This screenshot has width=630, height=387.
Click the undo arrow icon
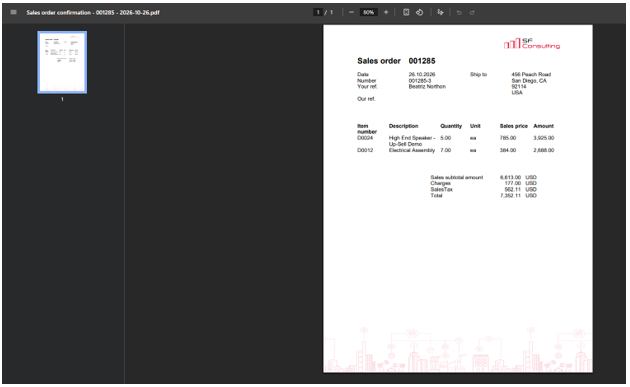pos(459,12)
